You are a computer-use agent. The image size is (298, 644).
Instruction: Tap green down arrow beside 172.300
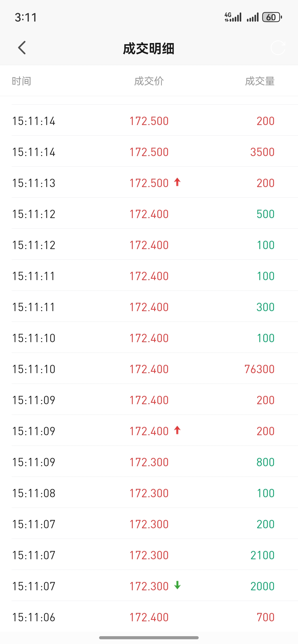tap(177, 585)
